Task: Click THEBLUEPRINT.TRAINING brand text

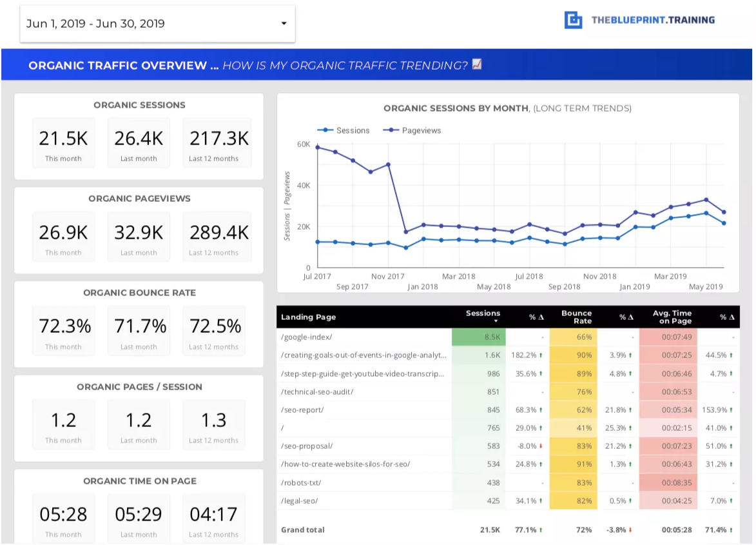Action: point(653,20)
